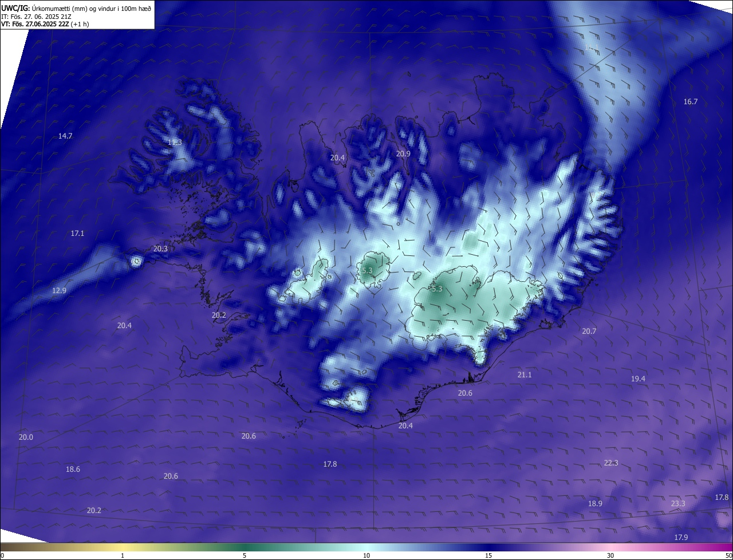Click the color scale tick labeled 15
The width and height of the screenshot is (733, 560).
point(488,556)
